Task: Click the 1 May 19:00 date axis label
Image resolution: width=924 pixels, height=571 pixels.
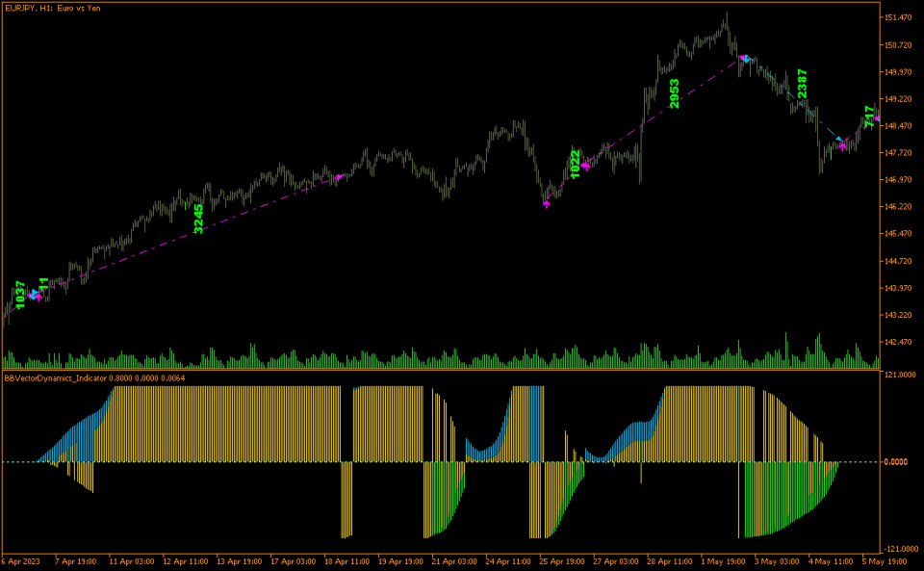Action: 725,558
